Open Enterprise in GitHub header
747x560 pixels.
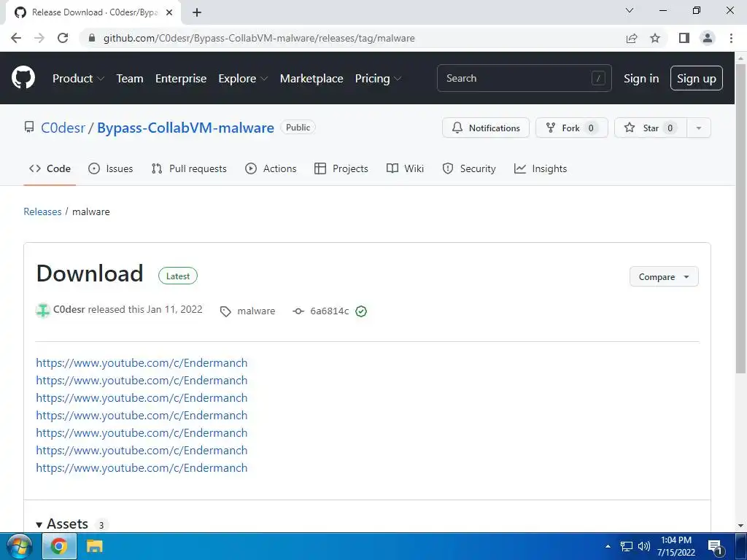tap(181, 79)
